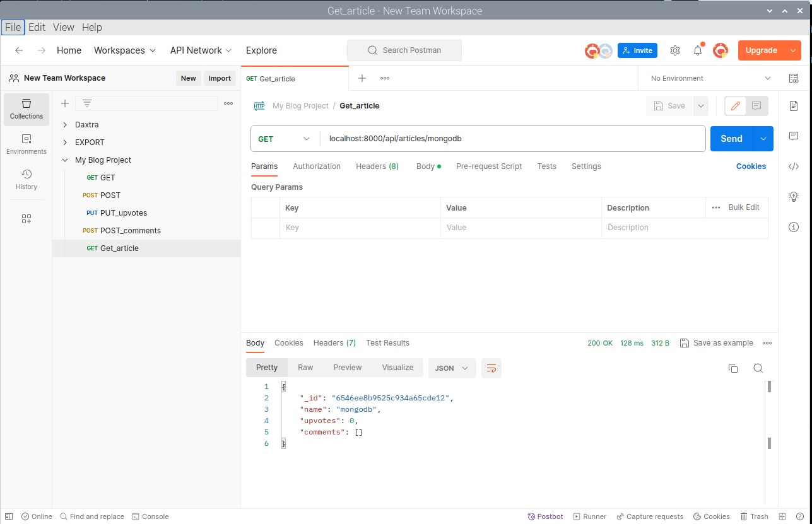The width and height of the screenshot is (812, 524).
Task: Open the Test Results response tab
Action: point(388,343)
